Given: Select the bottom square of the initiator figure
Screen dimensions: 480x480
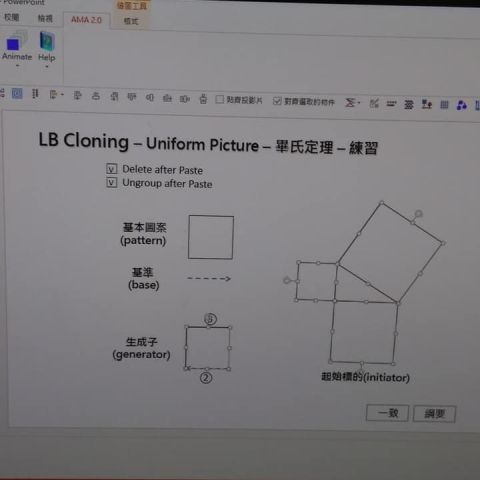Looking at the screenshot, I should coord(364,332).
